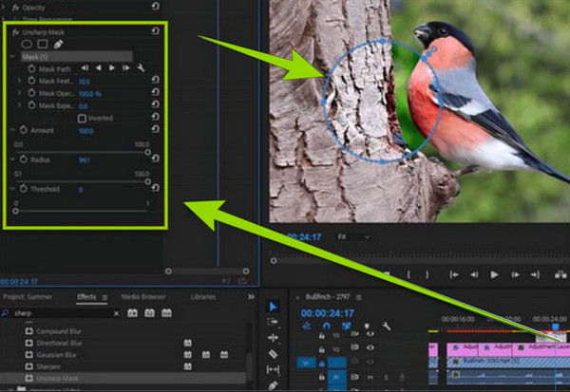
Task: Select the Selection tool in Tools panel
Action: (x=273, y=307)
